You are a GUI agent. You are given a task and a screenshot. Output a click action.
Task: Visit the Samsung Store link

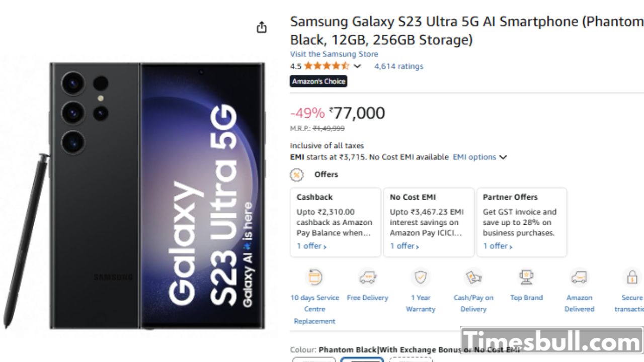pos(334,54)
